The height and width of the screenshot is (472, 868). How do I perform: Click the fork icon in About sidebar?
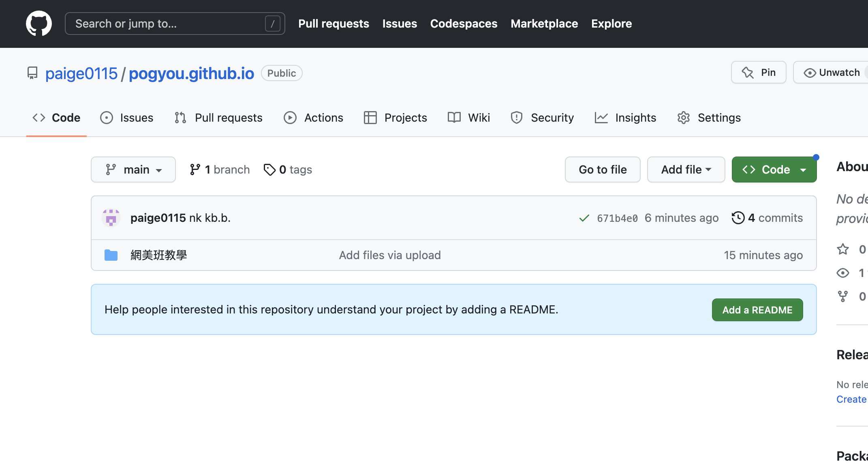tap(843, 296)
